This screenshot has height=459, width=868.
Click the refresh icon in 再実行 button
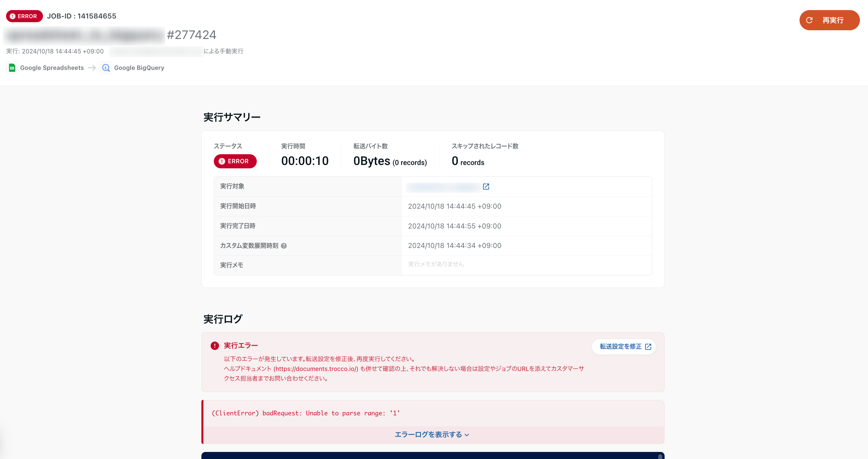809,20
